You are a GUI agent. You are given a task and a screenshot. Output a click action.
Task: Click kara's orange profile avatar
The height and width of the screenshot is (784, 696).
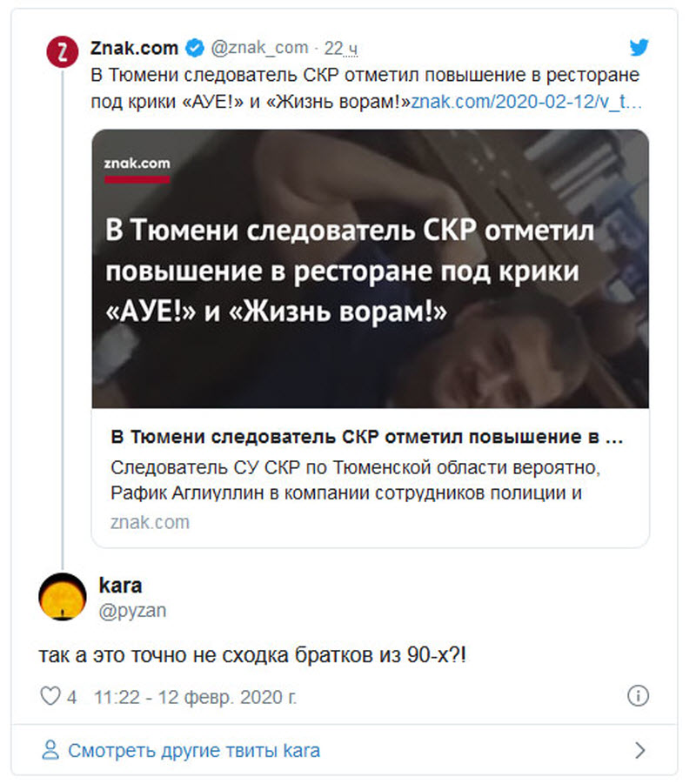63,597
